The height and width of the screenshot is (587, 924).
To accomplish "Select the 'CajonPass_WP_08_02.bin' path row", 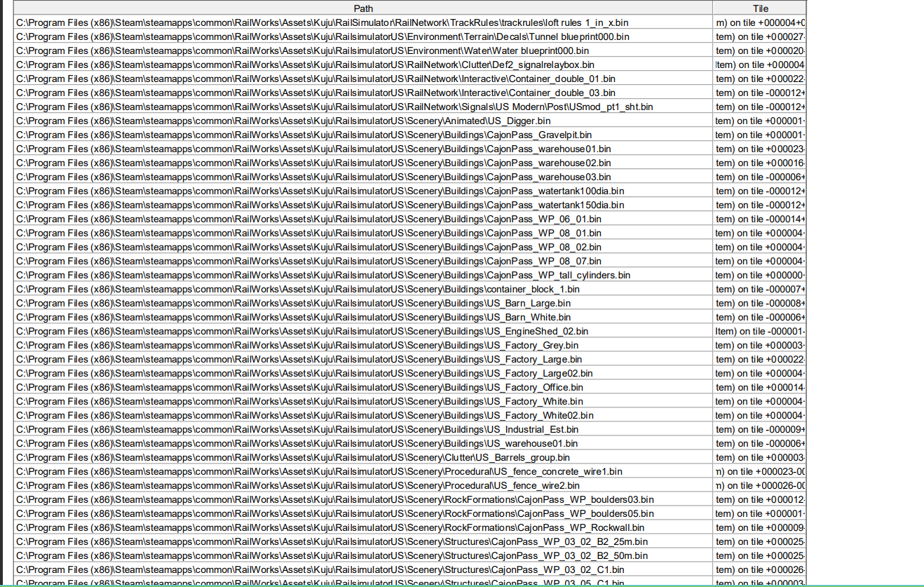I will 363,247.
